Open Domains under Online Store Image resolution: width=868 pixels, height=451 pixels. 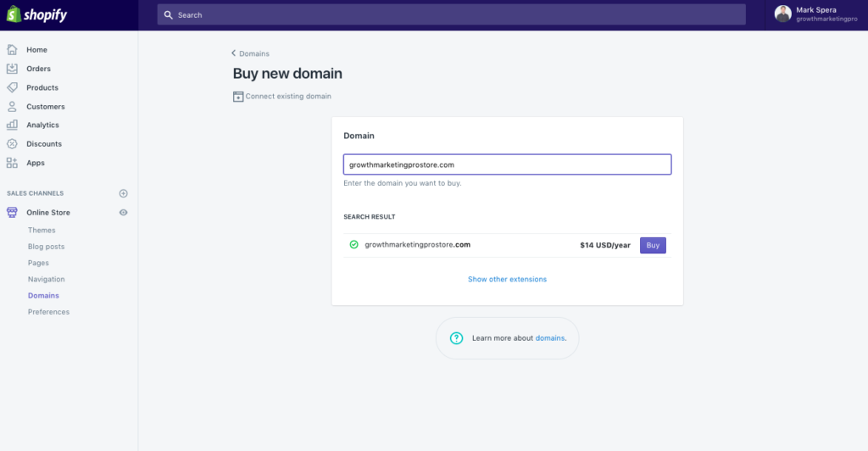coord(43,296)
